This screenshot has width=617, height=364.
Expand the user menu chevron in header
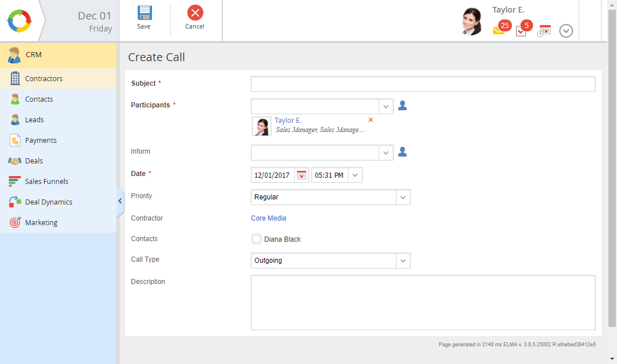[x=566, y=31]
